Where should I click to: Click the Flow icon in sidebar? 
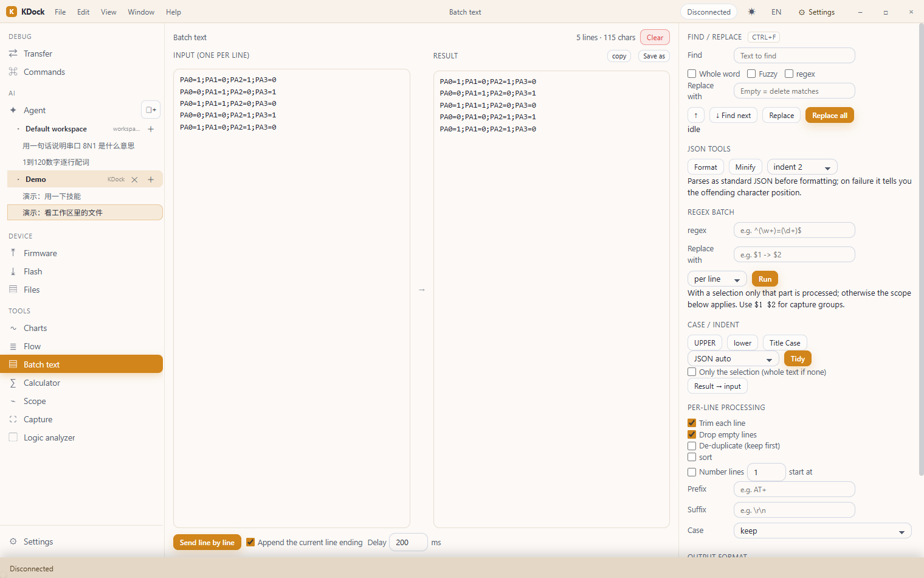point(13,346)
